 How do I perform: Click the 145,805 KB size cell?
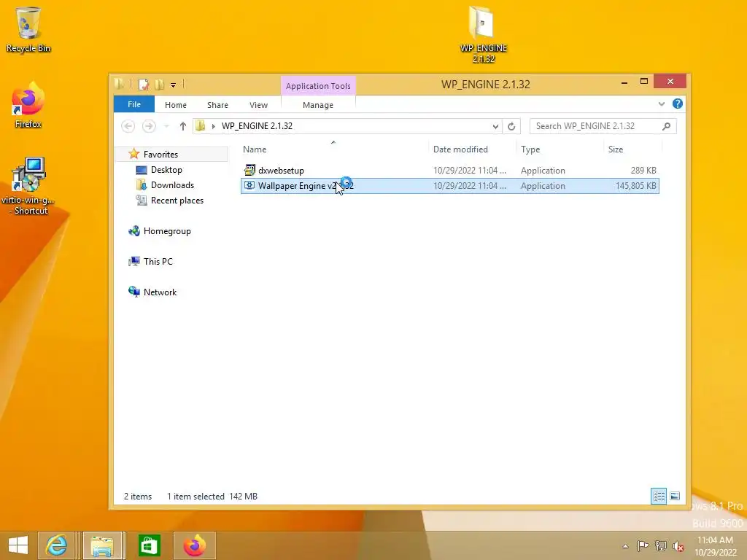click(x=635, y=186)
